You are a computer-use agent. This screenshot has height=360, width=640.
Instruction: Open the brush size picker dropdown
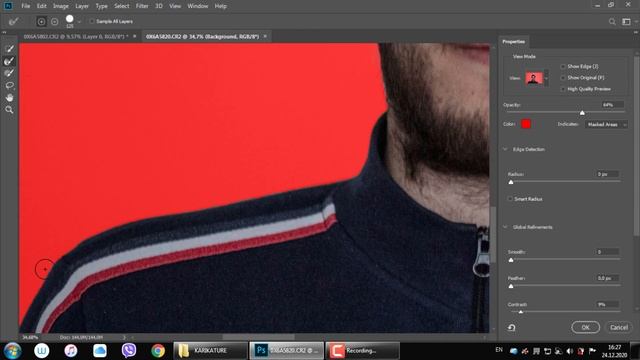(79, 21)
